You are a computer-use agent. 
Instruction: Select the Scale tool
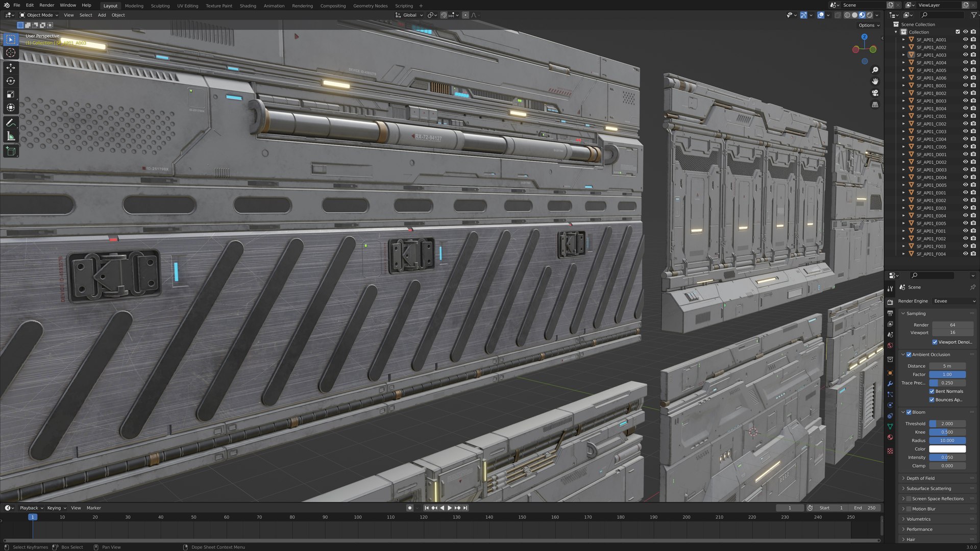click(11, 94)
